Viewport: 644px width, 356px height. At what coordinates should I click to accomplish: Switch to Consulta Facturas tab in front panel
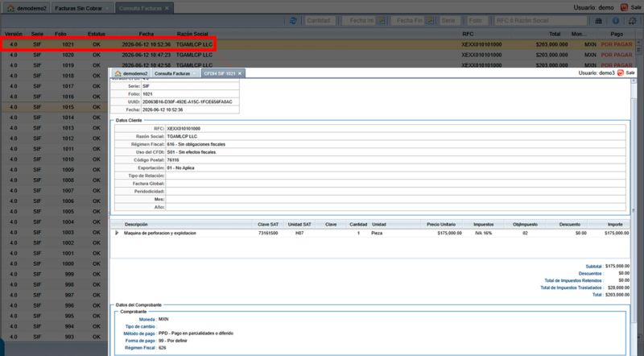[175, 73]
